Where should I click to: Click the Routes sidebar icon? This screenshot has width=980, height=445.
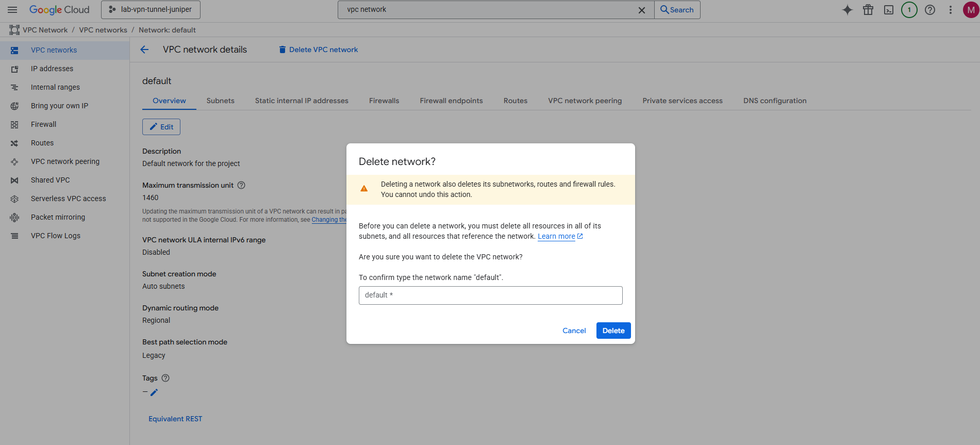[x=14, y=143]
